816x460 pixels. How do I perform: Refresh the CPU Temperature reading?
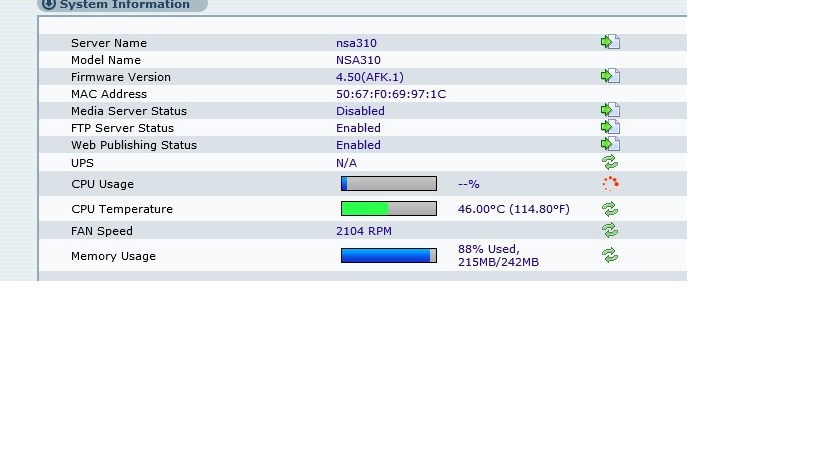(x=610, y=209)
